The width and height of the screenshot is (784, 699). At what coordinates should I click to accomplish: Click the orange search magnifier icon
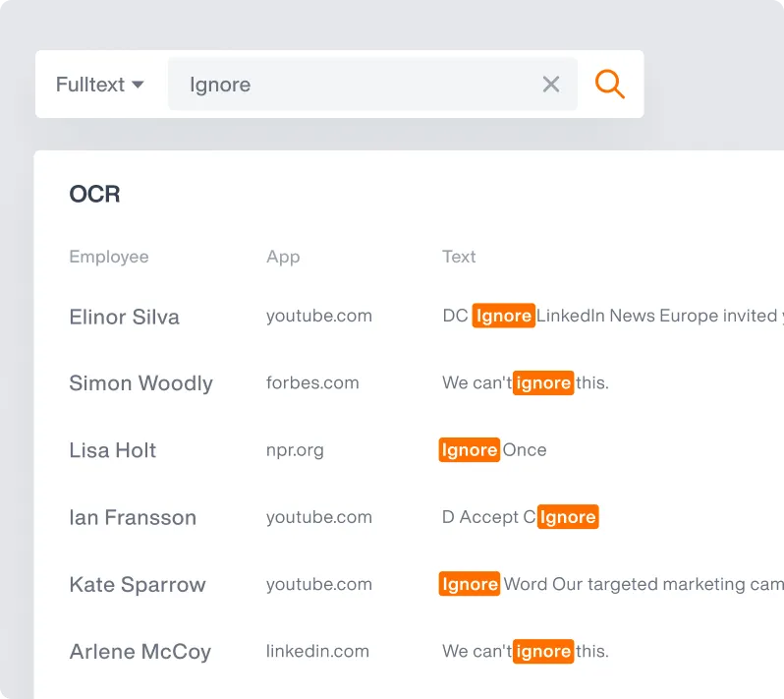coord(610,85)
